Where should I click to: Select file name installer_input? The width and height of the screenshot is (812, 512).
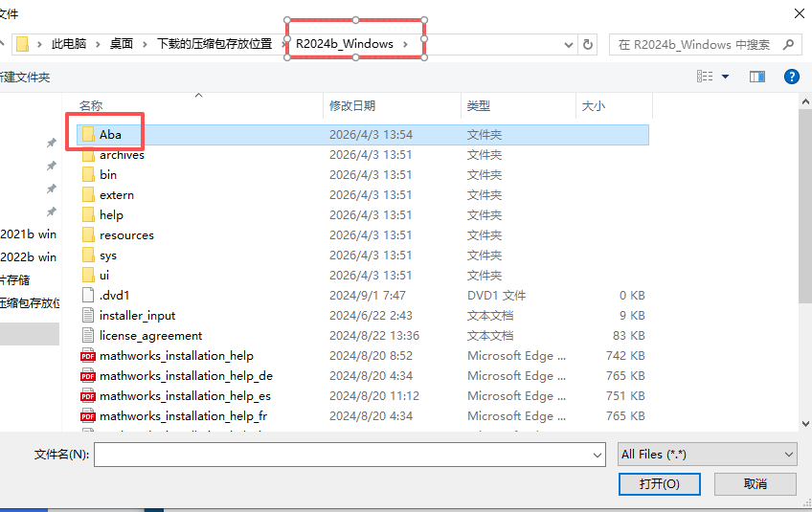(137, 315)
